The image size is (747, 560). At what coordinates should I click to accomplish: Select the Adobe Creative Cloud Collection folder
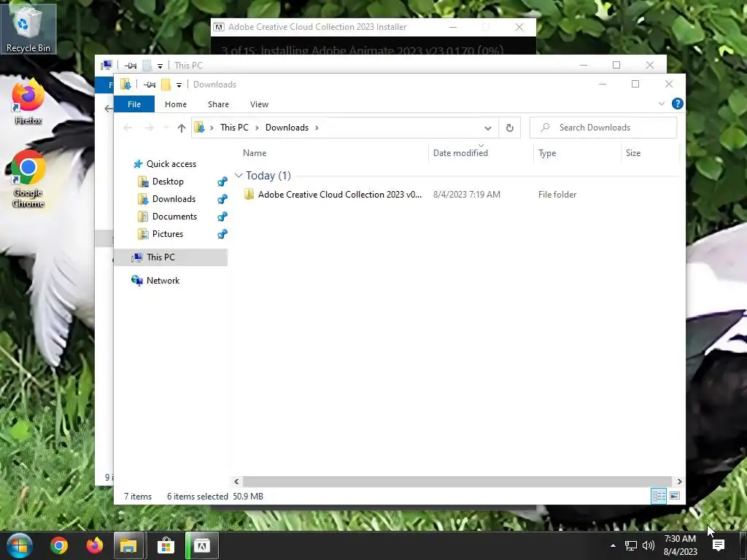(x=340, y=194)
